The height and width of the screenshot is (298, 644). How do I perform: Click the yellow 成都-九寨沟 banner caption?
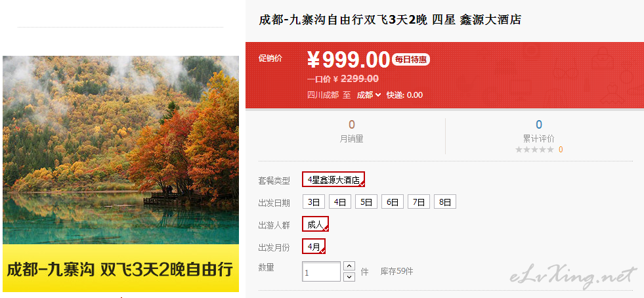(121, 268)
